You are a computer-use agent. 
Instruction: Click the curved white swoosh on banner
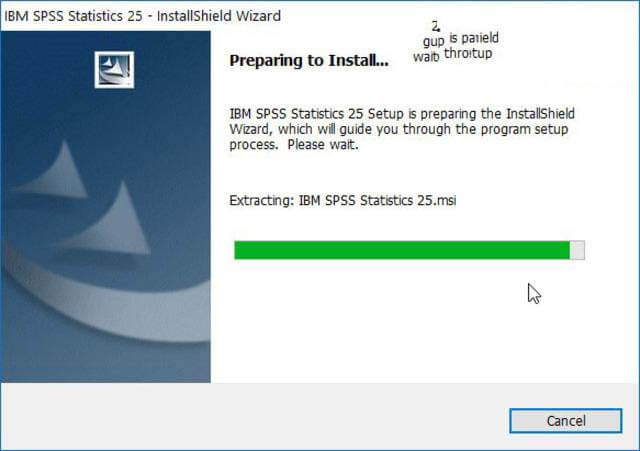tap(106, 302)
